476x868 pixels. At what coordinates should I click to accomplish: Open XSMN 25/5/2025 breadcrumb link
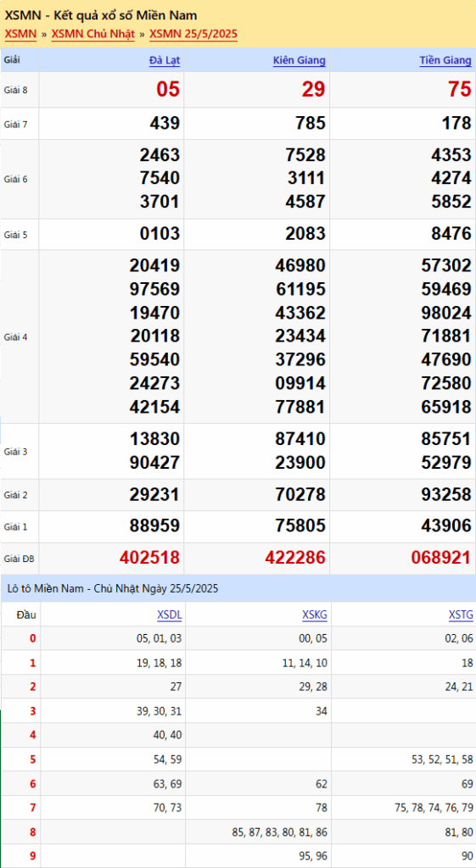[193, 34]
